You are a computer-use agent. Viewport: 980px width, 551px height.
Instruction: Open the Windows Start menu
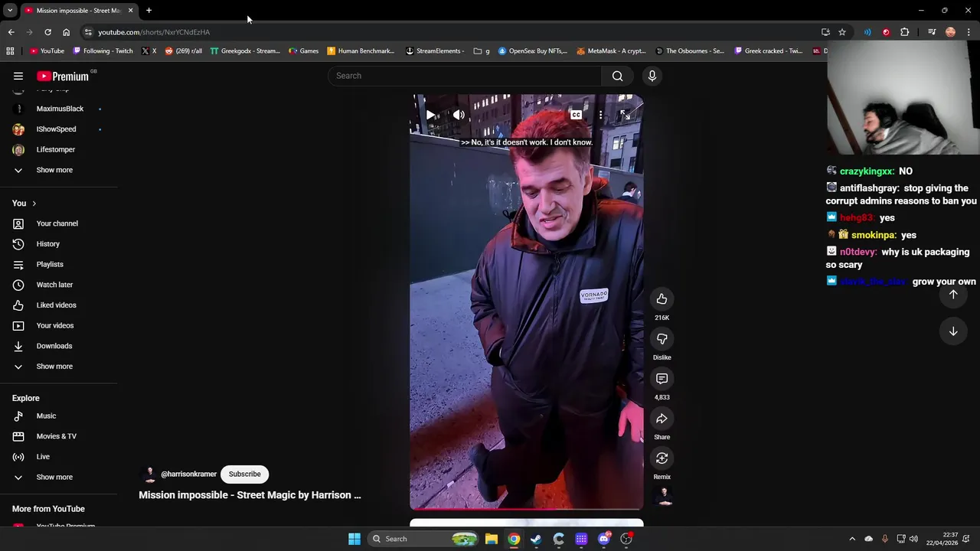click(354, 539)
